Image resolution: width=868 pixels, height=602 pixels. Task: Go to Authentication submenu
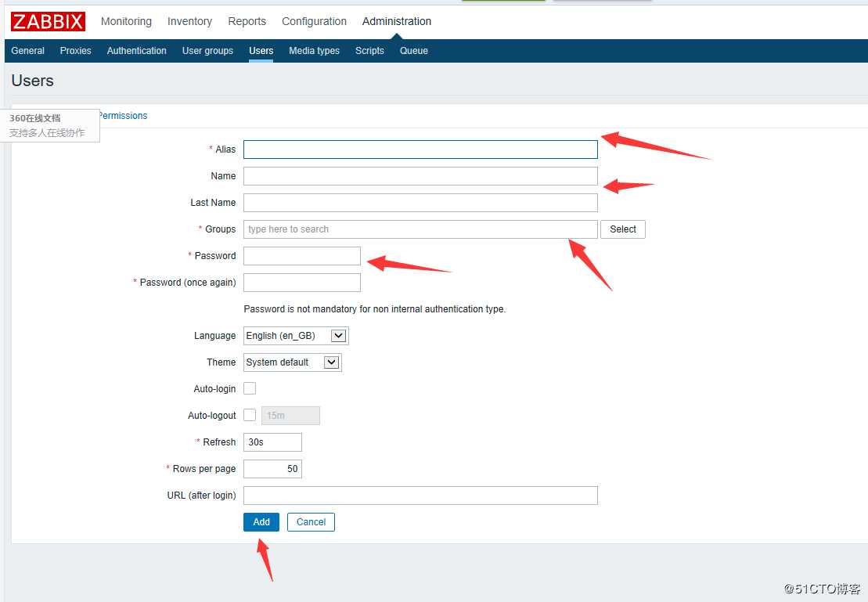click(137, 51)
